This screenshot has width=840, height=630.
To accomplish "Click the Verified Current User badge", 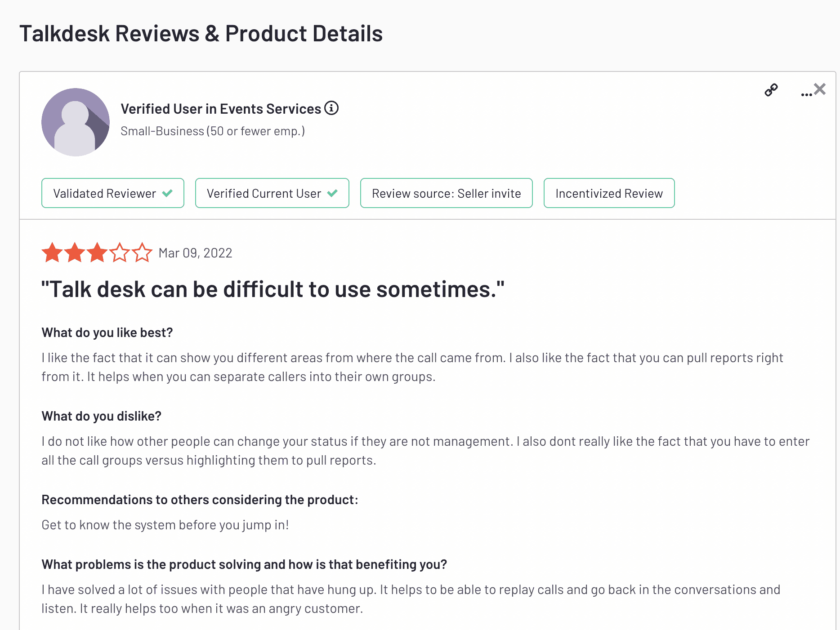I will click(x=272, y=193).
